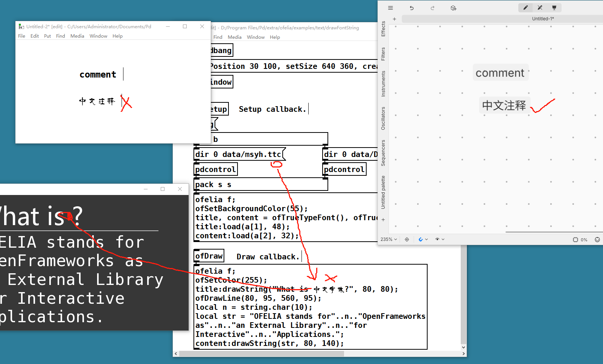The height and width of the screenshot is (364, 603).
Task: Toggle the snapping magnet icon
Action: tap(420, 239)
